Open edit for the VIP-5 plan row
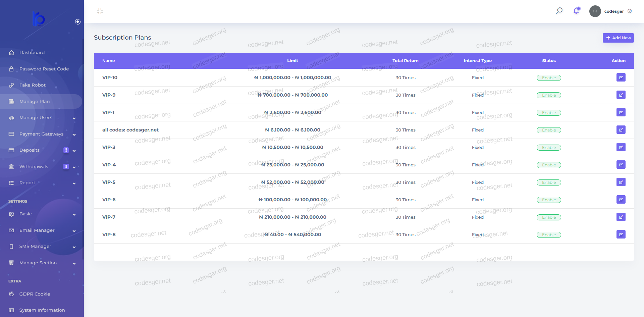Image resolution: width=644 pixels, height=317 pixels. tap(621, 182)
